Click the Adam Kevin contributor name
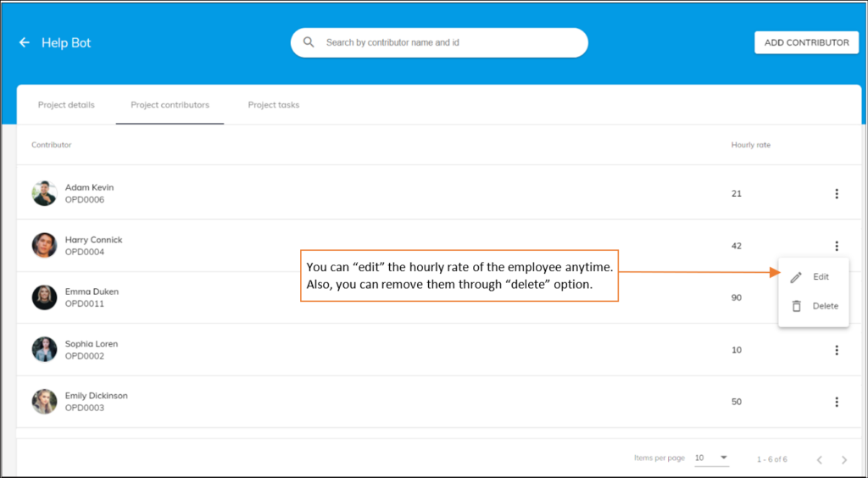Screen dimensions: 868x478 [89, 187]
